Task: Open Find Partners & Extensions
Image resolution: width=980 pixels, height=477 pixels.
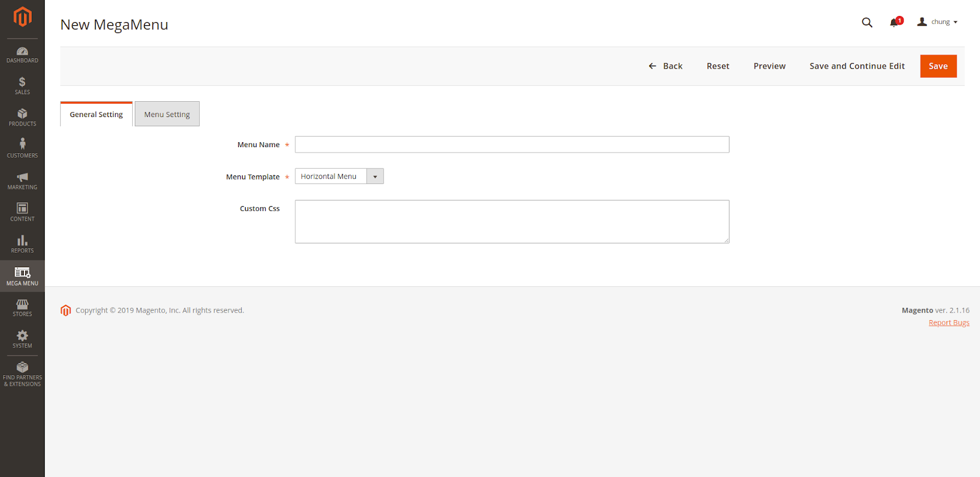Action: pyautogui.click(x=22, y=374)
